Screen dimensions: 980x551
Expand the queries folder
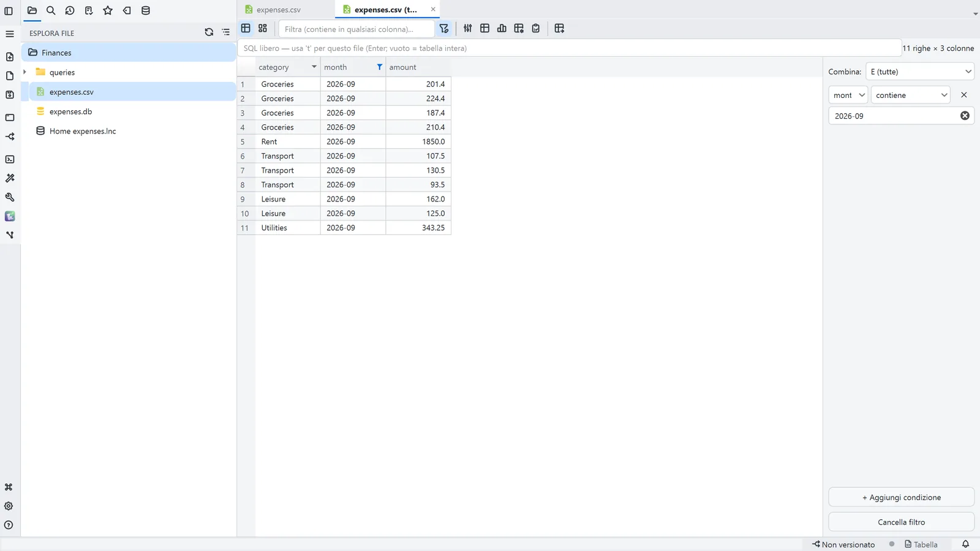click(x=24, y=72)
